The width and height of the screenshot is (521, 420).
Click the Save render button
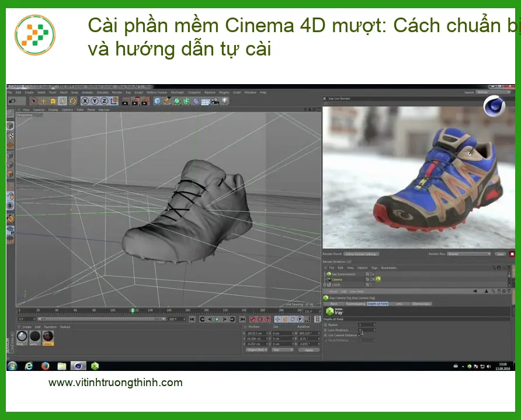[501, 254]
